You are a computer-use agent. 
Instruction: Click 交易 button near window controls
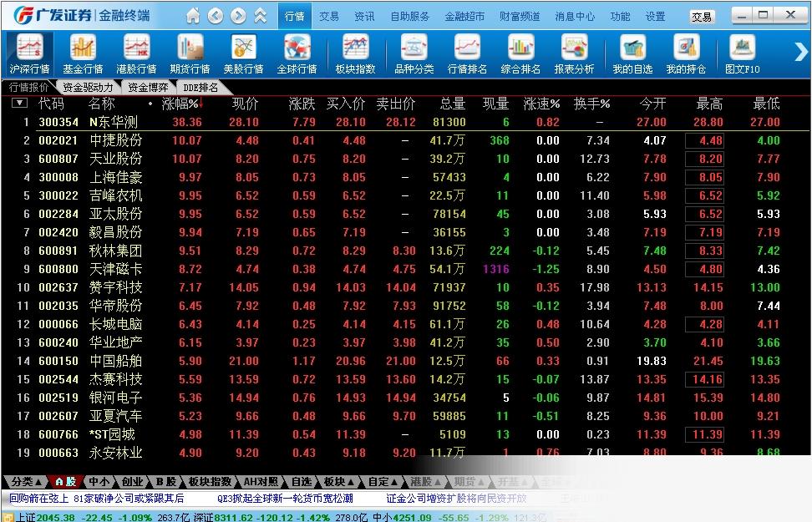701,17
